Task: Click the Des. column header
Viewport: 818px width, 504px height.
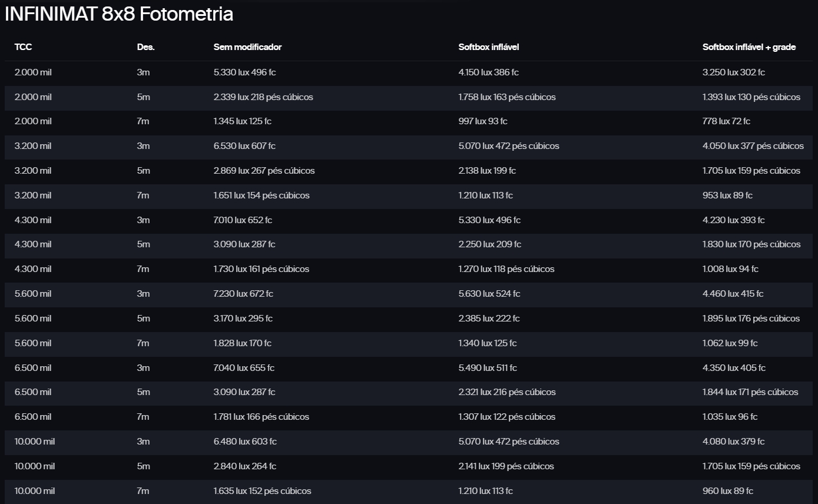Action: (x=145, y=47)
